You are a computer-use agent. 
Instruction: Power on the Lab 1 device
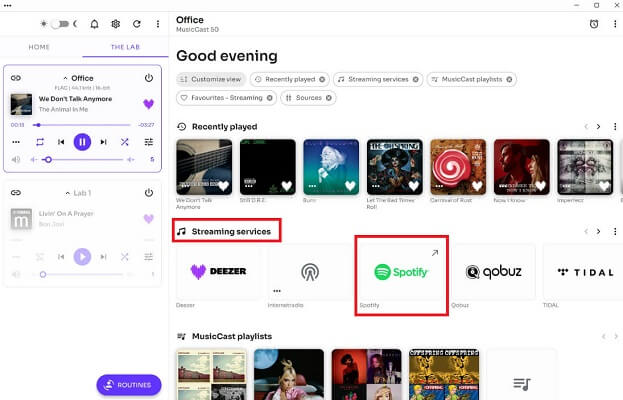point(149,193)
